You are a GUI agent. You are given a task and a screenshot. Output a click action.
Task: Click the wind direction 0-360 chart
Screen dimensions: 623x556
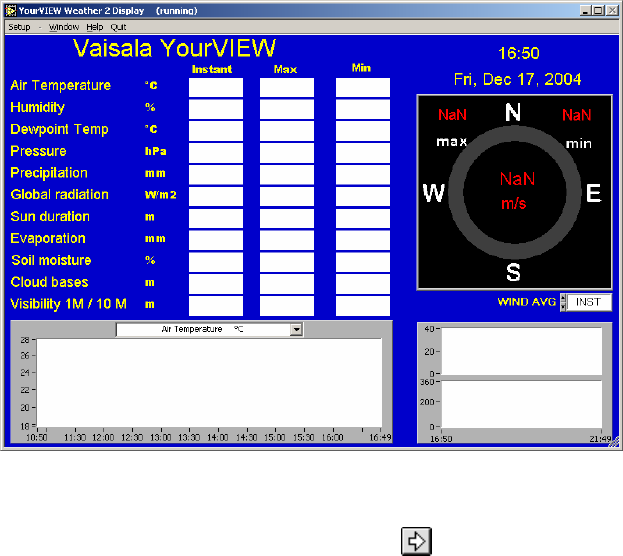(x=521, y=404)
